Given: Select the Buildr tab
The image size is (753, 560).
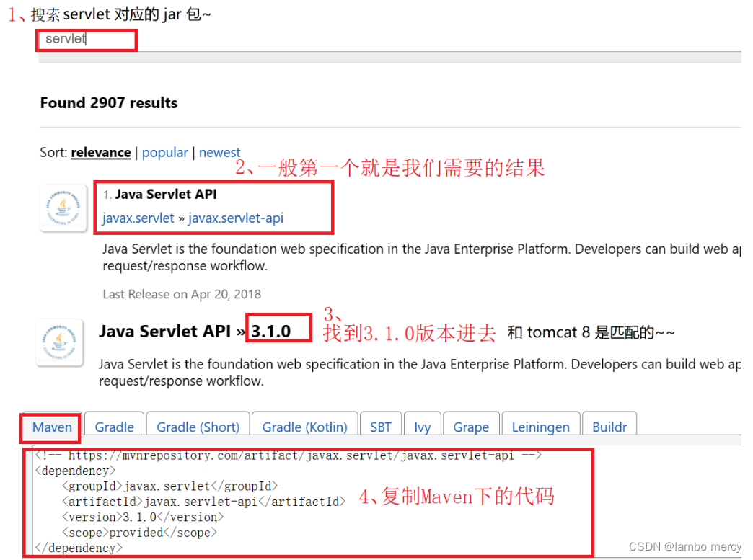Looking at the screenshot, I should [x=609, y=427].
